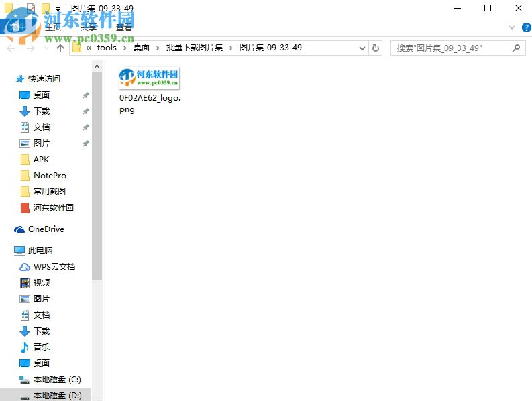The width and height of the screenshot is (532, 401).
Task: Click navigation pane scrollbar up arrow
Action: point(97,66)
